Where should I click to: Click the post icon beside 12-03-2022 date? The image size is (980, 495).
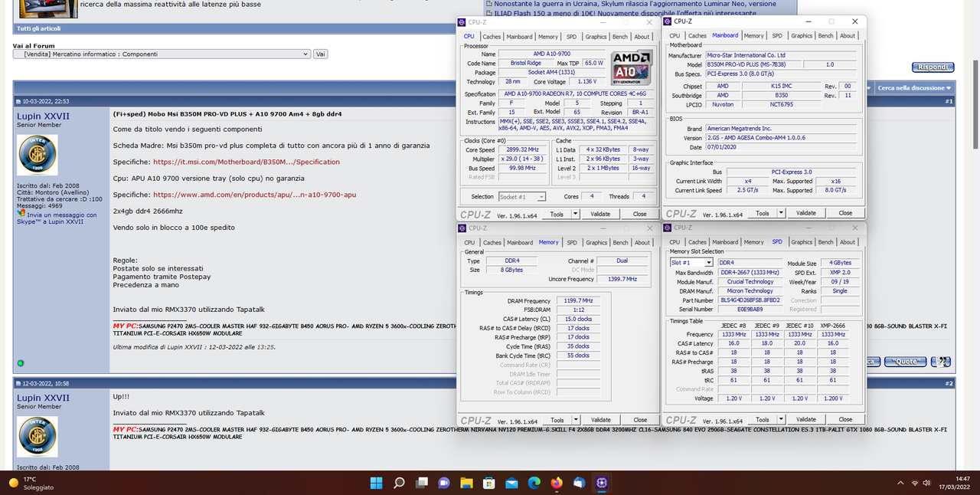[x=19, y=383]
